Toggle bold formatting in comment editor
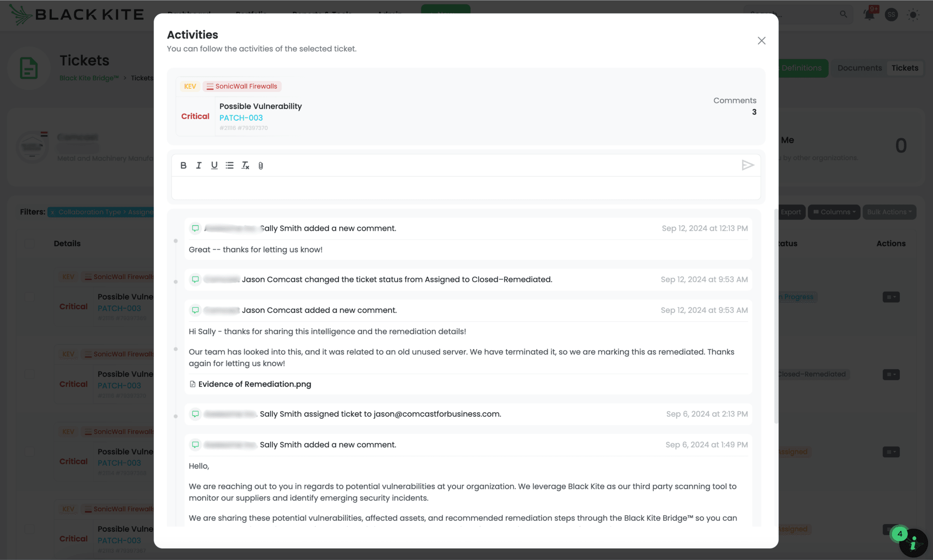Screen dimensions: 933x560 pos(183,165)
